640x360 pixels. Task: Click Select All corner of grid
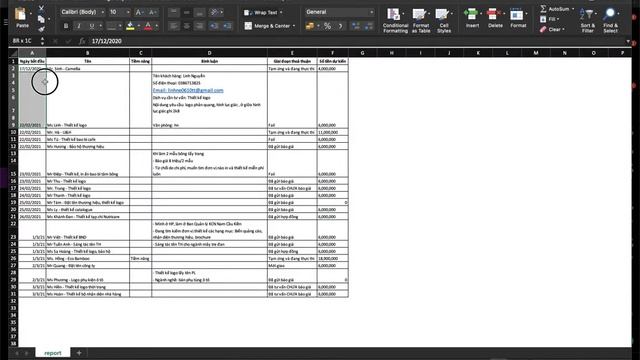(x=13, y=53)
